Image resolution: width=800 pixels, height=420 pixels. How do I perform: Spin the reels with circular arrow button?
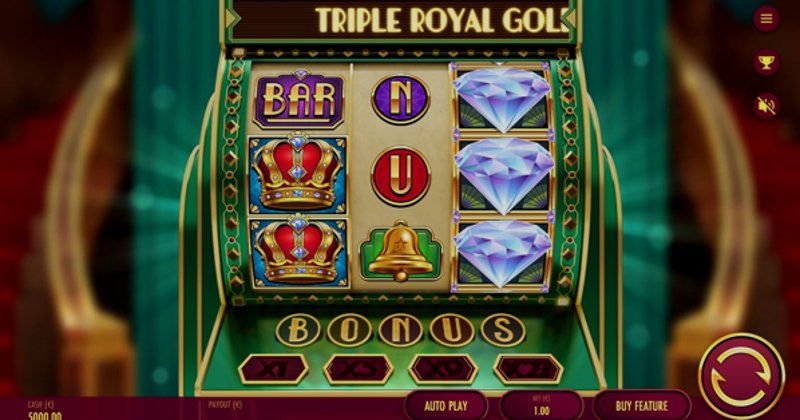pyautogui.click(x=741, y=377)
